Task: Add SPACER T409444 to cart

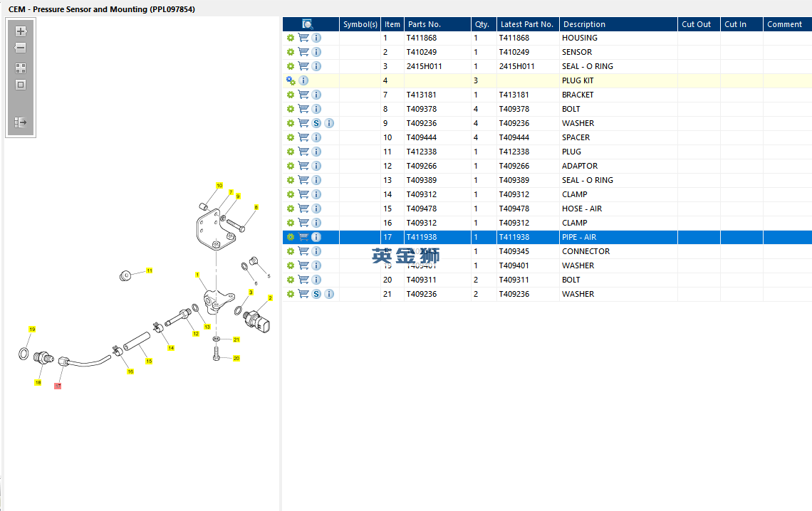Action: (303, 137)
